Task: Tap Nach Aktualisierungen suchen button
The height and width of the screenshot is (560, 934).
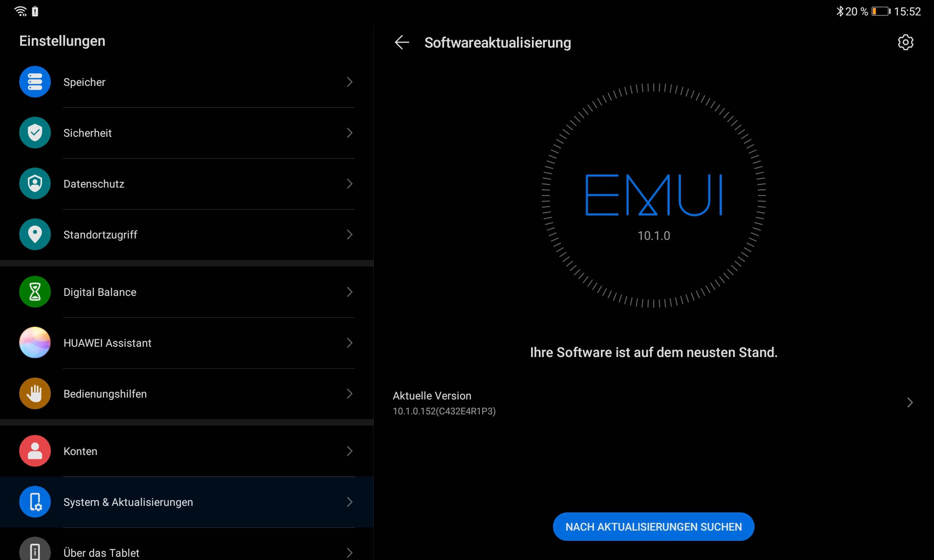Action: (x=654, y=527)
